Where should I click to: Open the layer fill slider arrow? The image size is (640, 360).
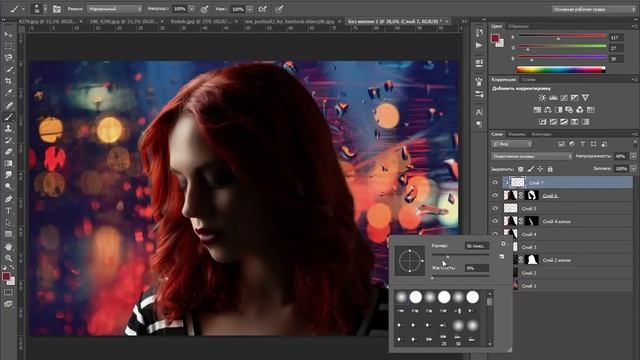[633, 169]
